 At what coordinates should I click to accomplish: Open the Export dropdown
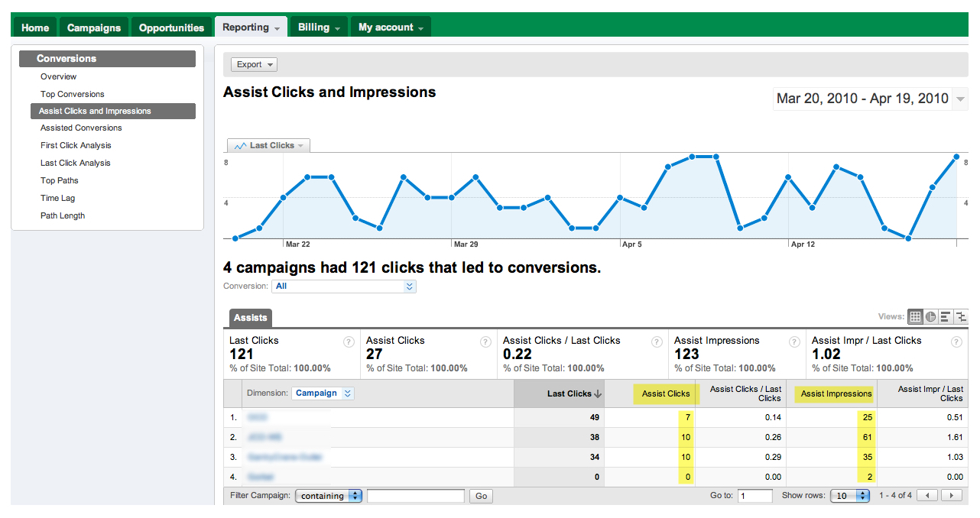254,64
